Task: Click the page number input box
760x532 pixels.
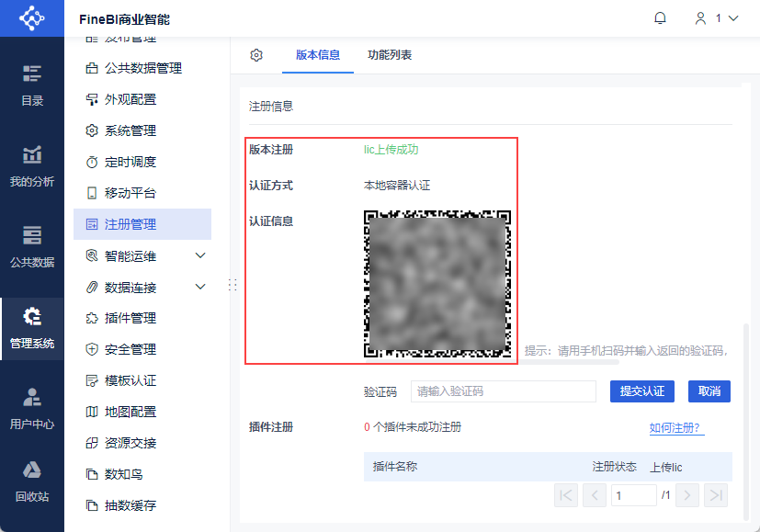Action: point(634,495)
